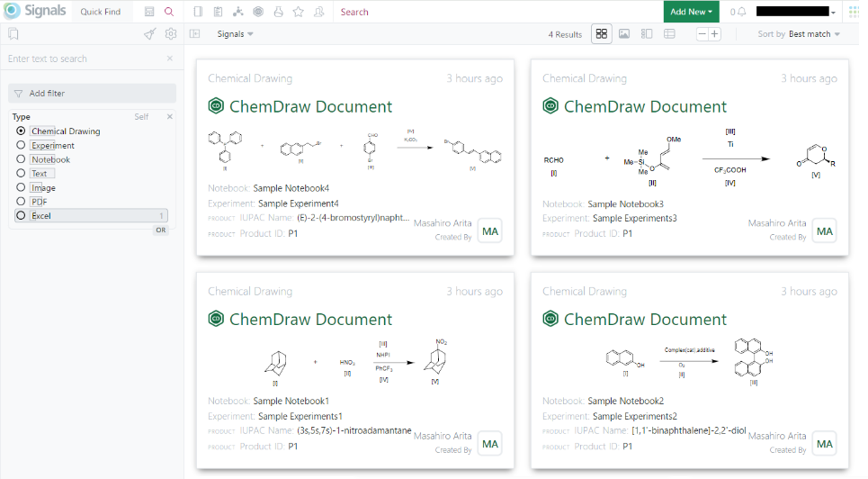Click the bookmark icon in left panel

tap(13, 34)
